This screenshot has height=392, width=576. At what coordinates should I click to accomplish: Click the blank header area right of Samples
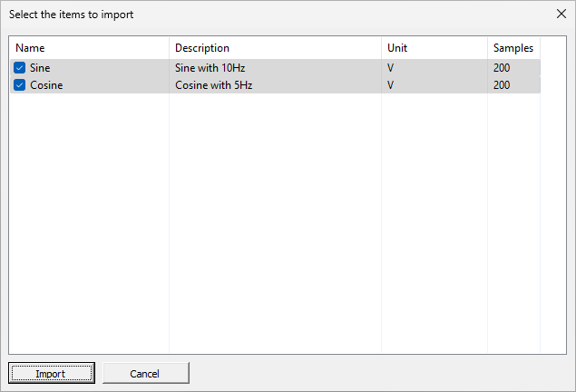click(553, 48)
